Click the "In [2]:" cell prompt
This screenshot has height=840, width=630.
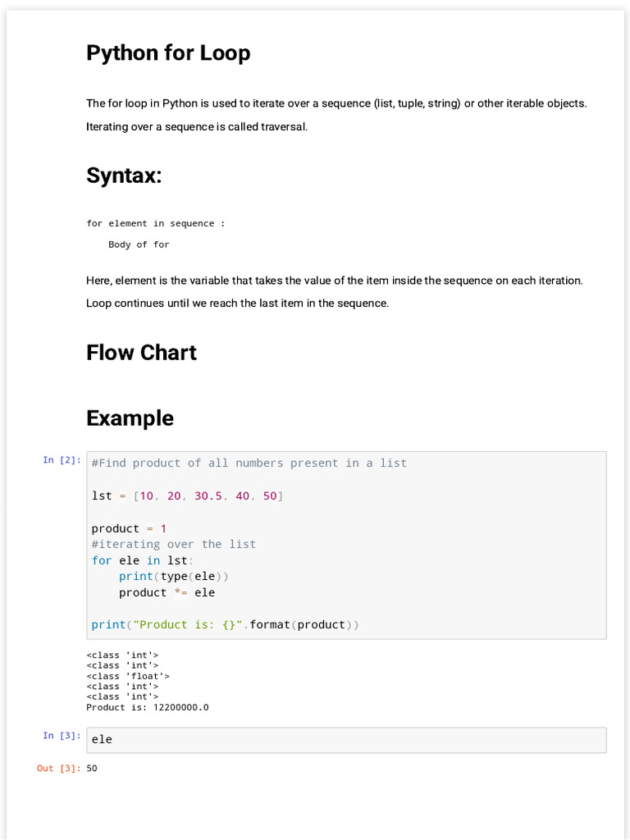click(62, 460)
